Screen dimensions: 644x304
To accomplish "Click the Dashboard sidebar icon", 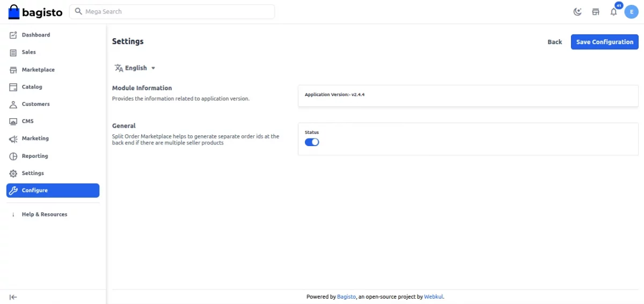I will tap(13, 35).
